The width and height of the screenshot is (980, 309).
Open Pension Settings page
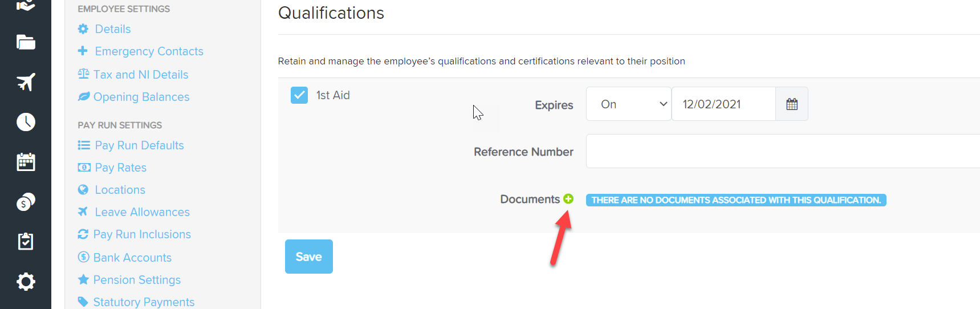pos(137,280)
